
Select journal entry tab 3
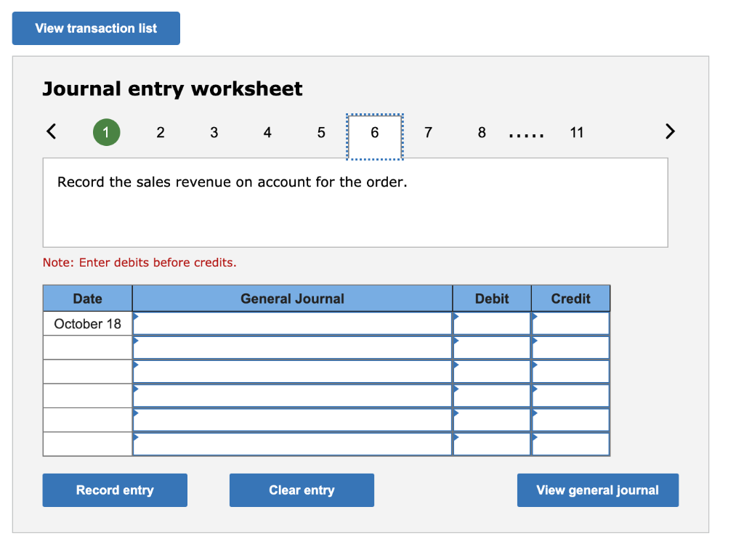pos(214,132)
